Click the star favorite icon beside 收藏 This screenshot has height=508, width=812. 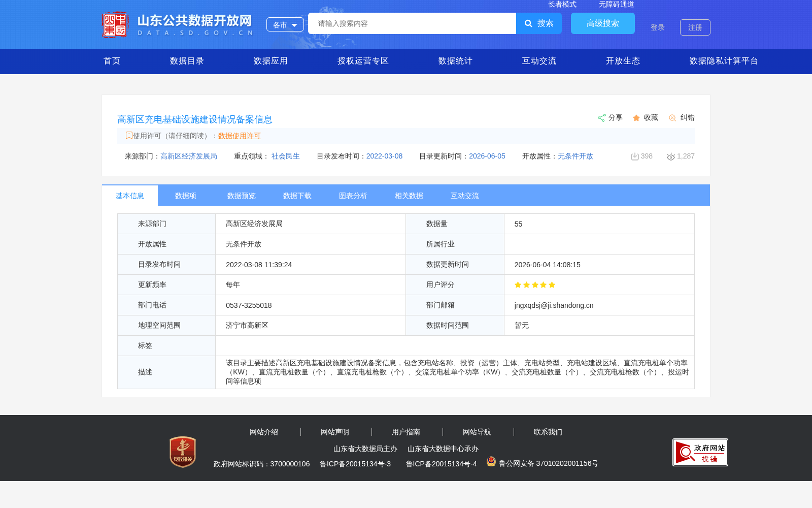pyautogui.click(x=636, y=118)
